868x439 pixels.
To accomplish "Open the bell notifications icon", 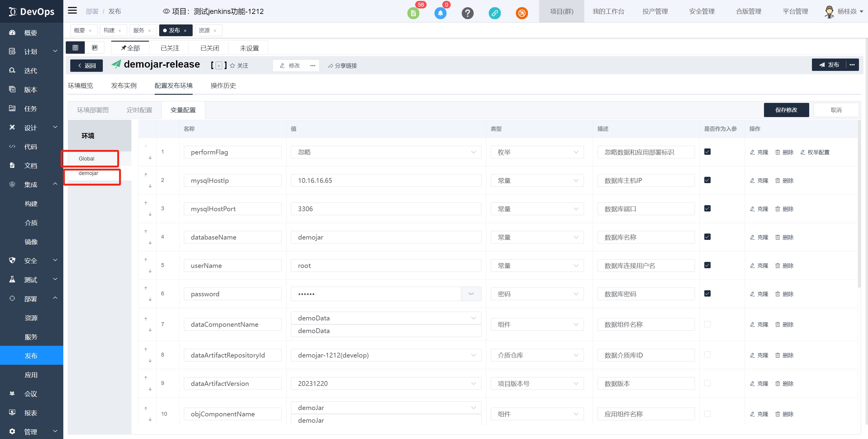I will tap(440, 13).
